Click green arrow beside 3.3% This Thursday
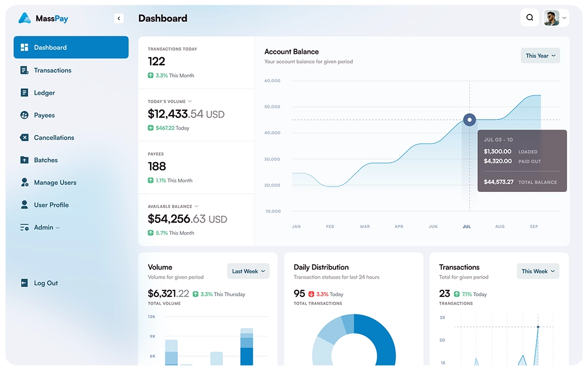 pyautogui.click(x=195, y=294)
